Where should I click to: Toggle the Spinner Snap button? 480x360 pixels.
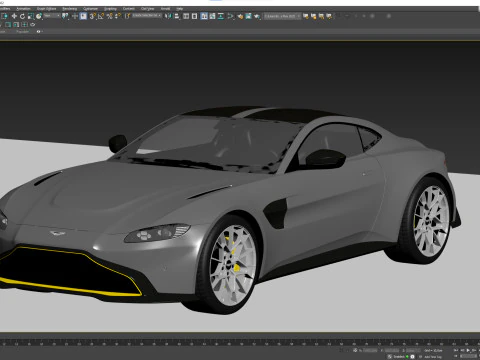[118, 16]
